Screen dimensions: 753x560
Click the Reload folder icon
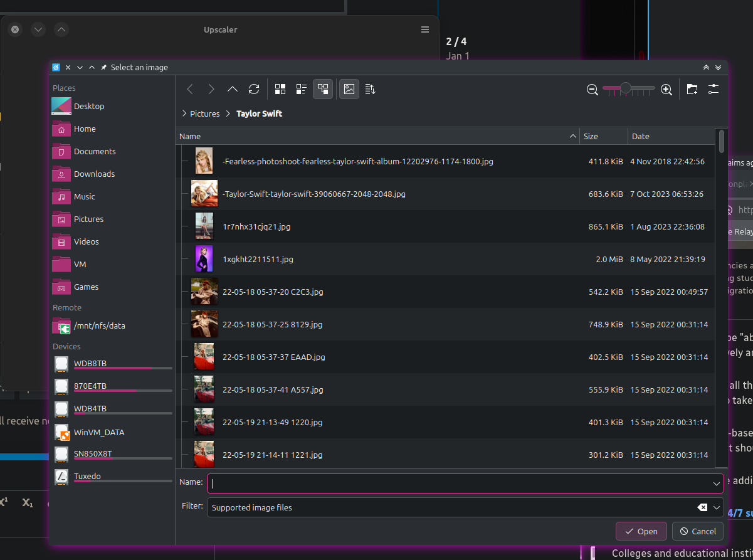click(254, 89)
